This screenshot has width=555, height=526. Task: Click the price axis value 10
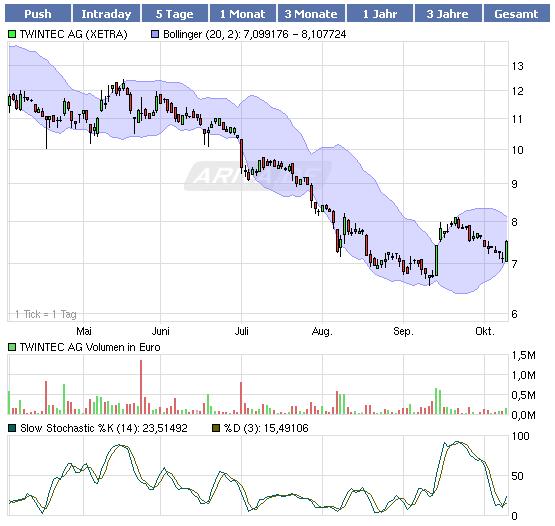[x=517, y=150]
